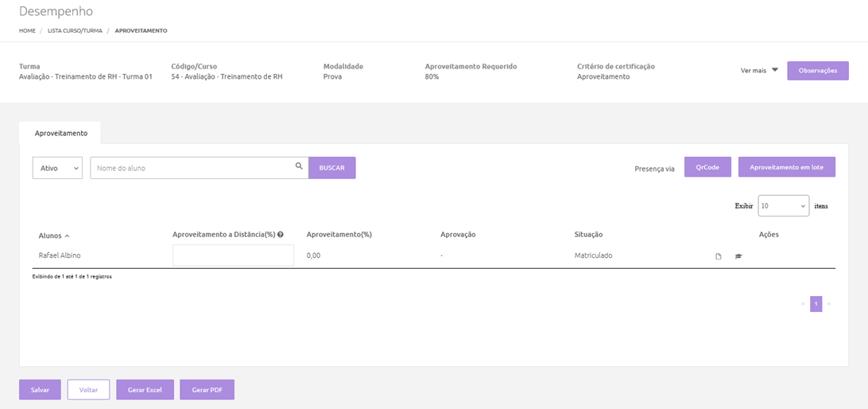Screen dimensions: 868x409
Task: Open the Observações button
Action: click(818, 71)
